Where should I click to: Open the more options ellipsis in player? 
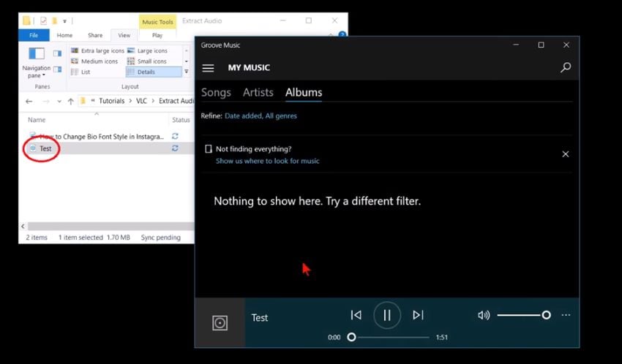[566, 315]
